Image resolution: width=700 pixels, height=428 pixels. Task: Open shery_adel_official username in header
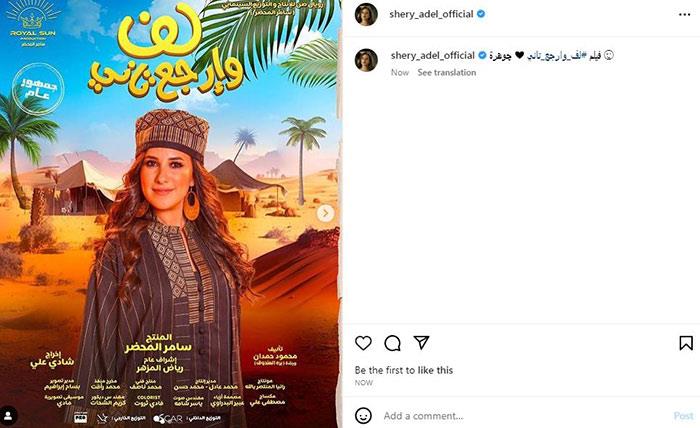pos(431,14)
